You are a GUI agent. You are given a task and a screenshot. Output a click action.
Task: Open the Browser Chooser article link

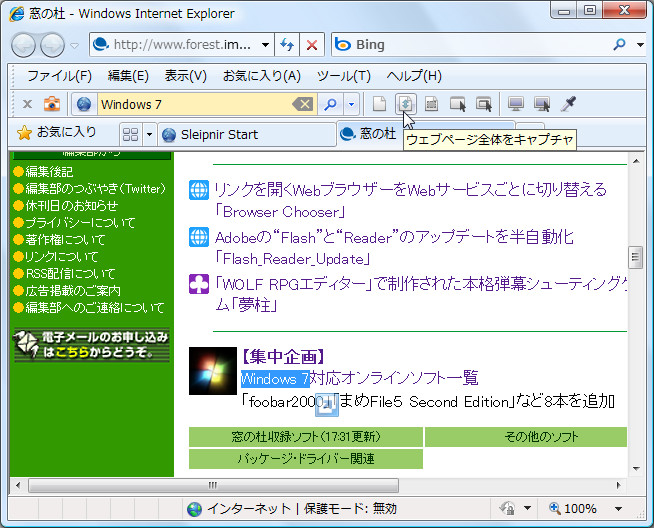[410, 201]
